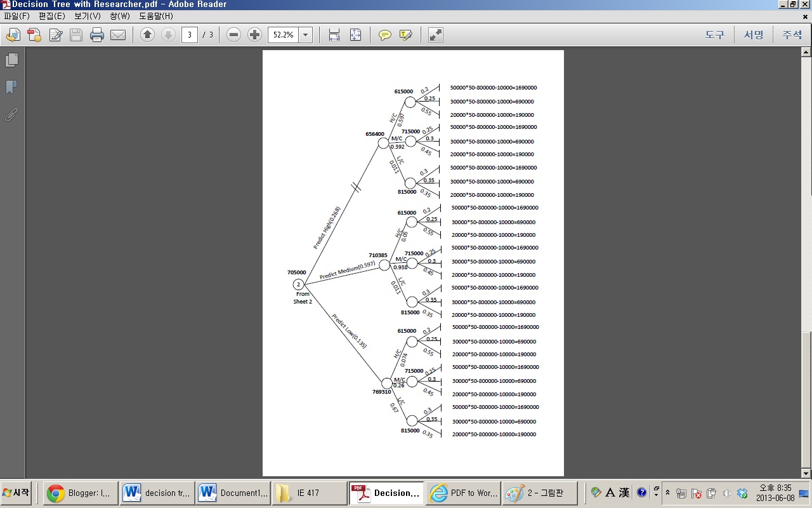This screenshot has height=508, width=812.
Task: Go to next page with the down arrow
Action: [167, 35]
